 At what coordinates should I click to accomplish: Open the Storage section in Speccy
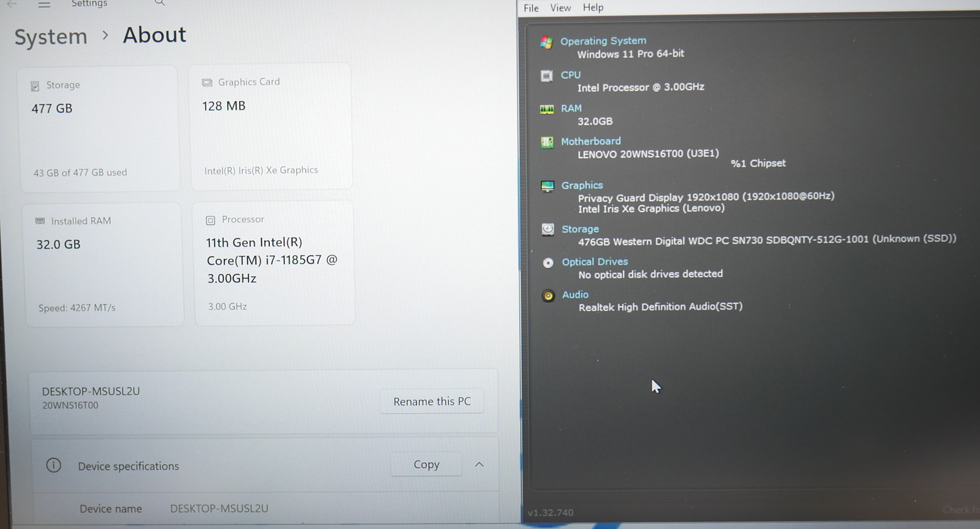coord(581,229)
